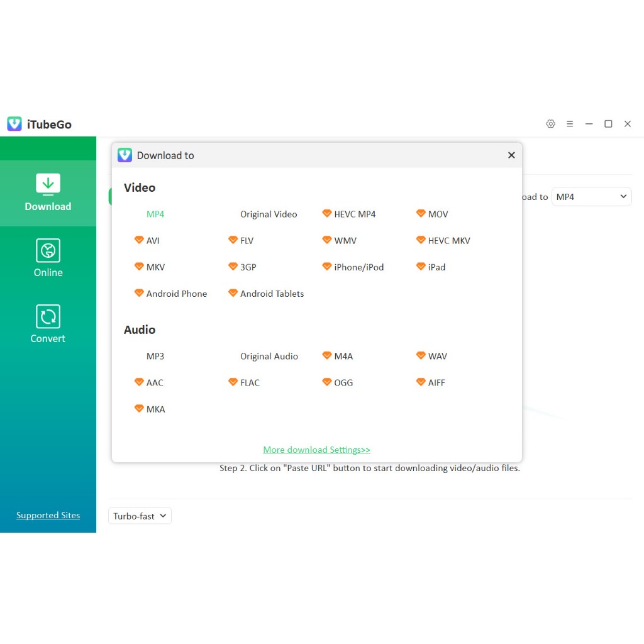Image resolution: width=644 pixels, height=644 pixels.
Task: Choose Original Audio format option
Action: pos(269,357)
